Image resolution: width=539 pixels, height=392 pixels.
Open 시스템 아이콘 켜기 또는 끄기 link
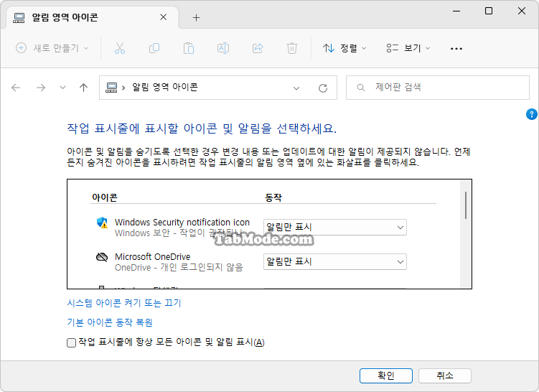123,303
